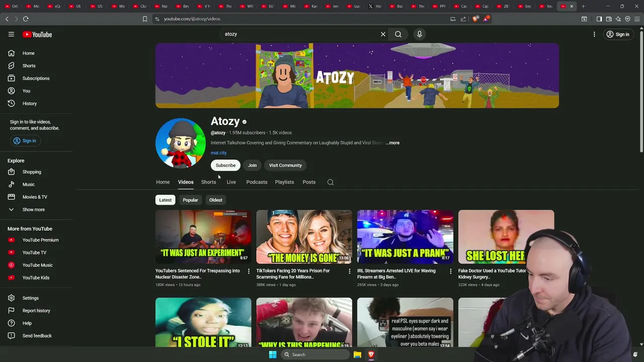
Task: Click the Join button
Action: click(252, 165)
